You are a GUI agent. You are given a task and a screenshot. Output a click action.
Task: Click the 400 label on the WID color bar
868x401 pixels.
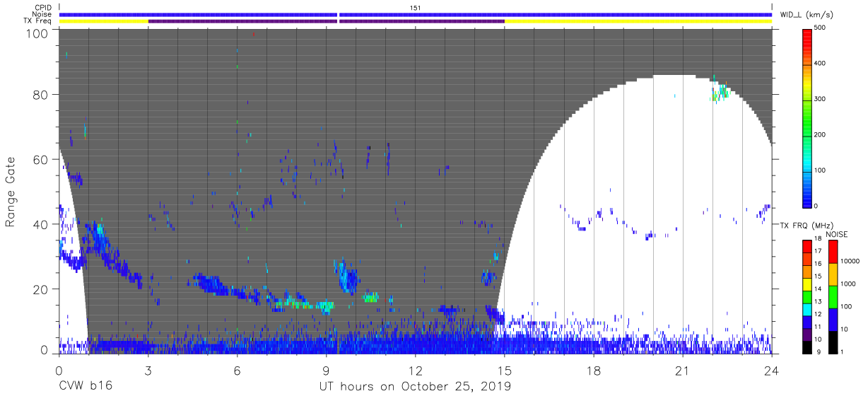click(820, 64)
